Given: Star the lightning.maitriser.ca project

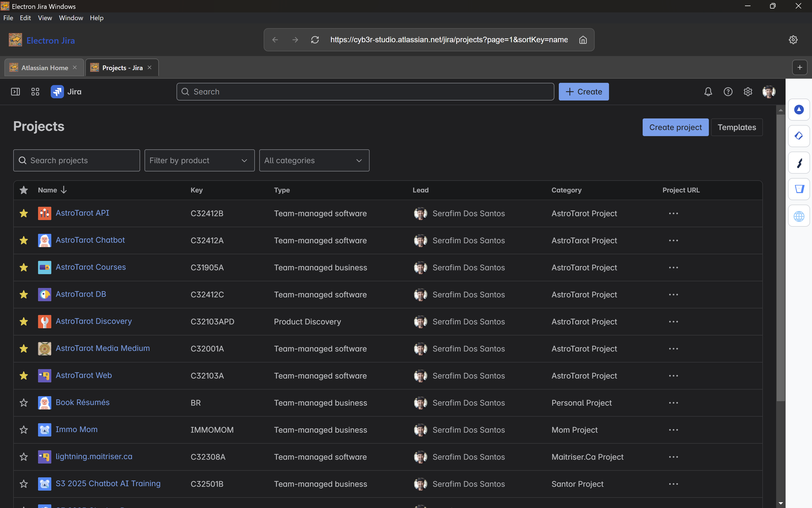Looking at the screenshot, I should [23, 457].
